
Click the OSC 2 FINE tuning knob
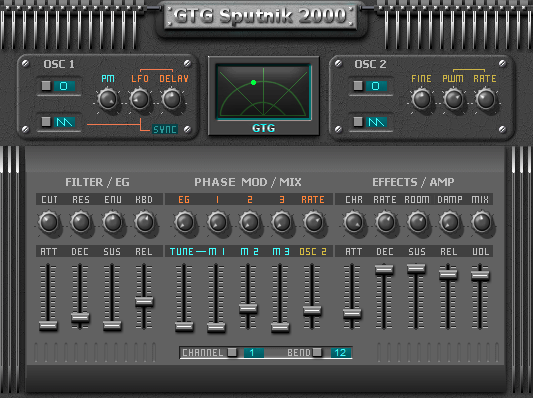[422, 99]
